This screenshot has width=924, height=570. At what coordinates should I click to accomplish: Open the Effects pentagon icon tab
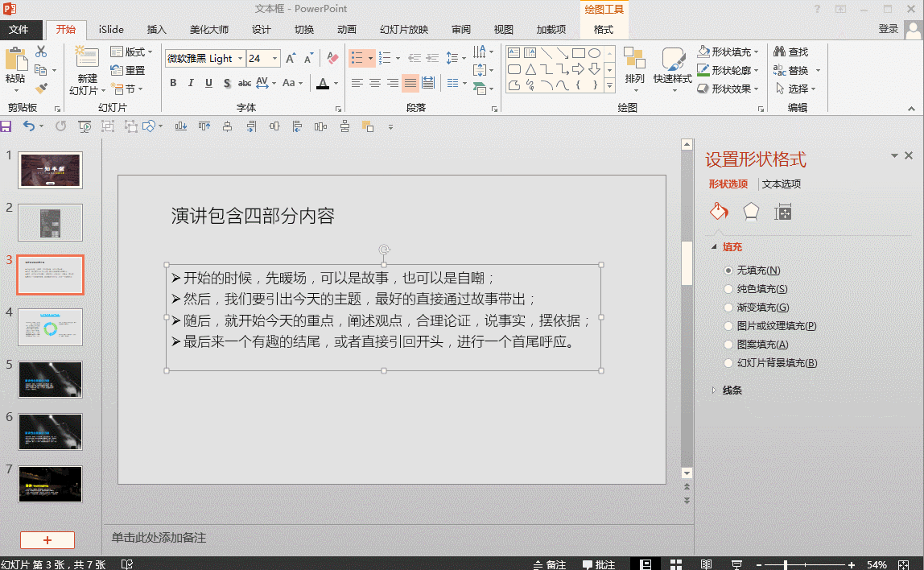tap(750, 212)
